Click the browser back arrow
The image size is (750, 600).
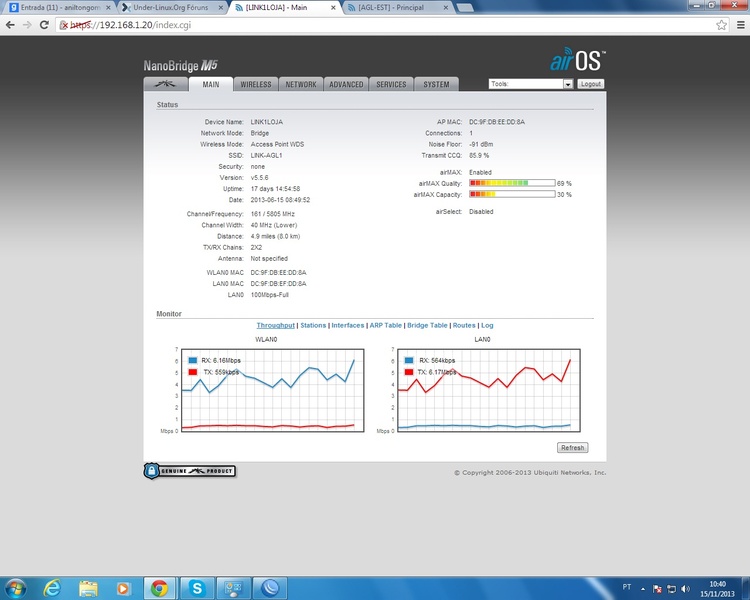click(x=10, y=25)
